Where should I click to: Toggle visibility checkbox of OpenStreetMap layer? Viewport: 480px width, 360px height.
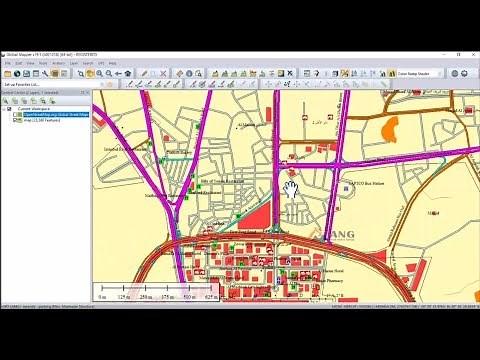coord(15,115)
